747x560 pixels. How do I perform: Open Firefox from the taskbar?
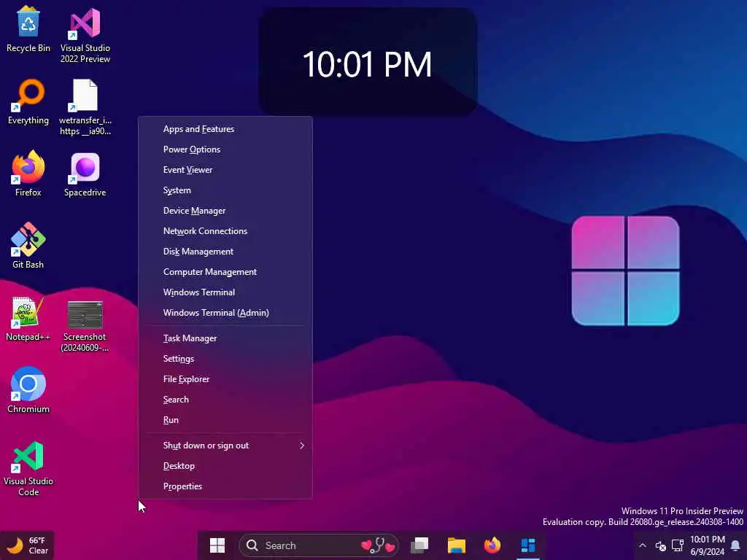[492, 545]
